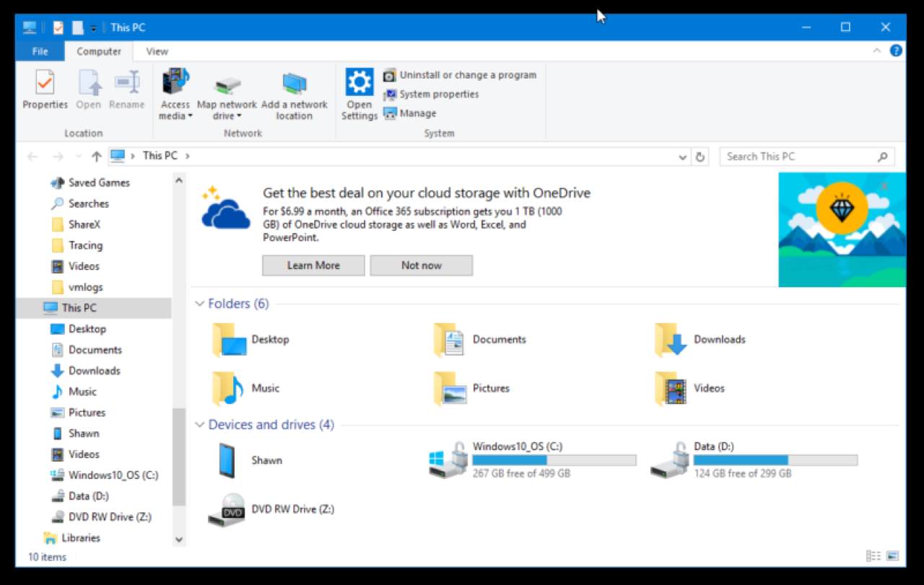
Task: Select vmlogs folder in navigation pane
Action: click(77, 287)
